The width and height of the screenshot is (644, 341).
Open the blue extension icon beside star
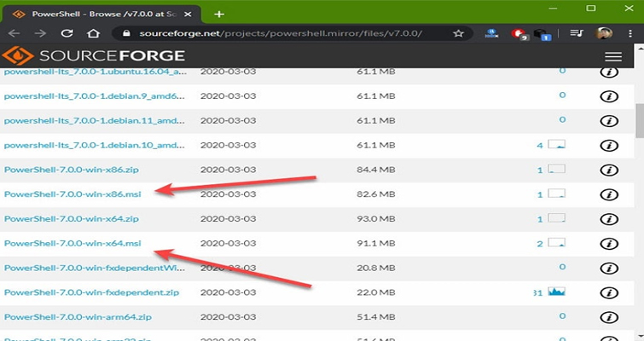(x=491, y=33)
